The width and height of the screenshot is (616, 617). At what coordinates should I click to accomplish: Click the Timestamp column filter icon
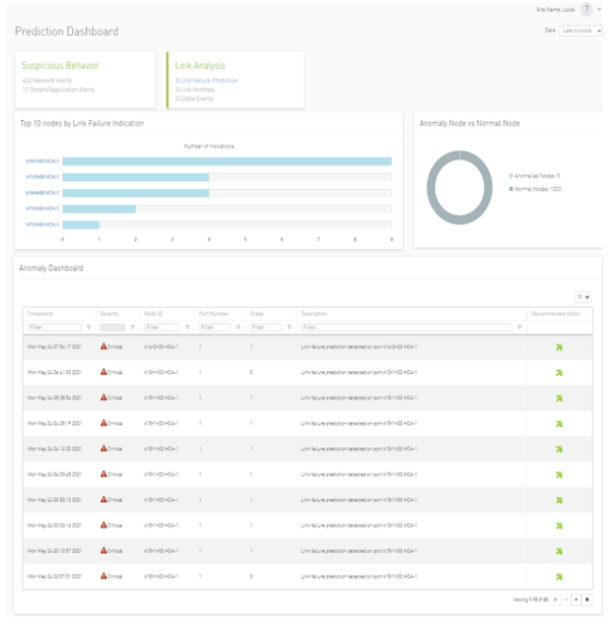tap(89, 327)
